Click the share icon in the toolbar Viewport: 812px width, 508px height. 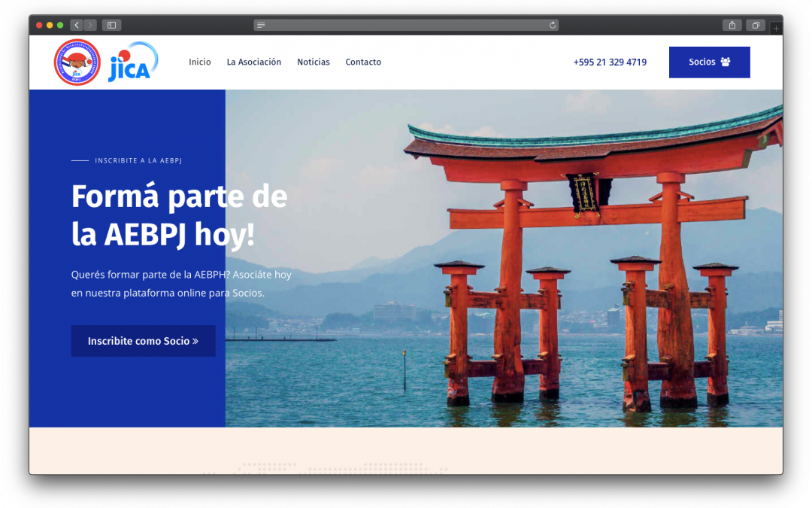(x=732, y=25)
